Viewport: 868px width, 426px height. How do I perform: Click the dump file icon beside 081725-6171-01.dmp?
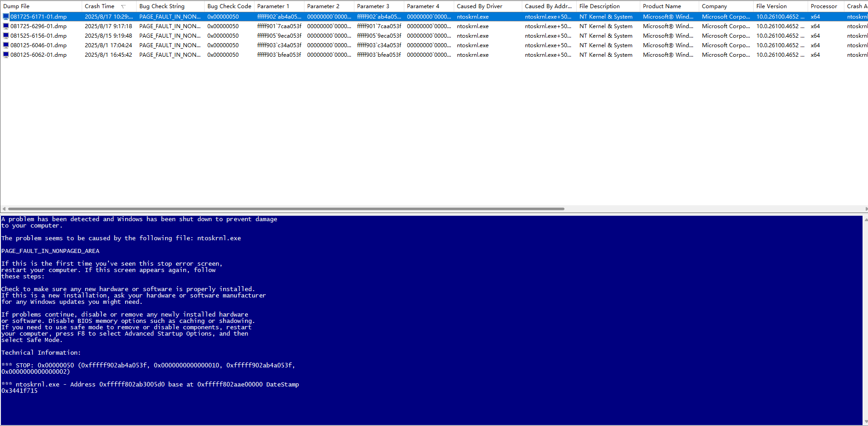pos(5,16)
